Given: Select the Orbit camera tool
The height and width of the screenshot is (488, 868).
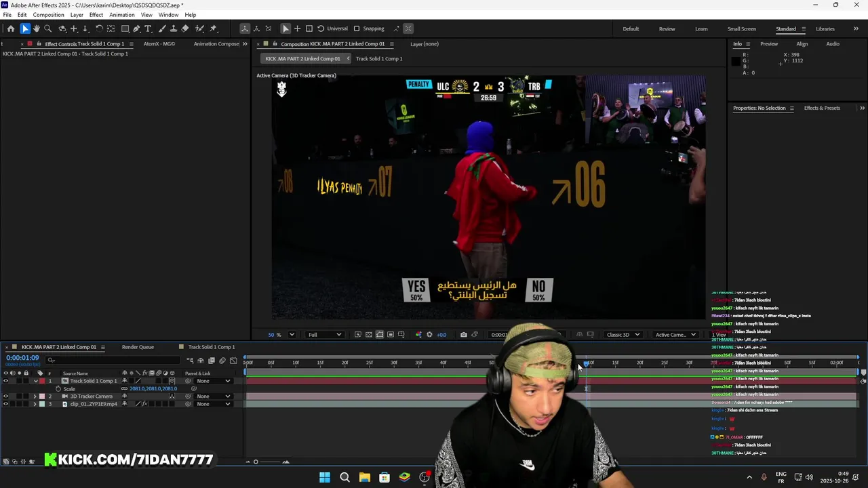Looking at the screenshot, I should pos(62,28).
